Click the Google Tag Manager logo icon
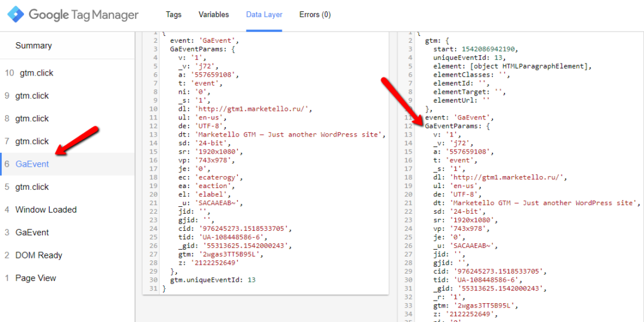644x322 pixels. click(15, 14)
